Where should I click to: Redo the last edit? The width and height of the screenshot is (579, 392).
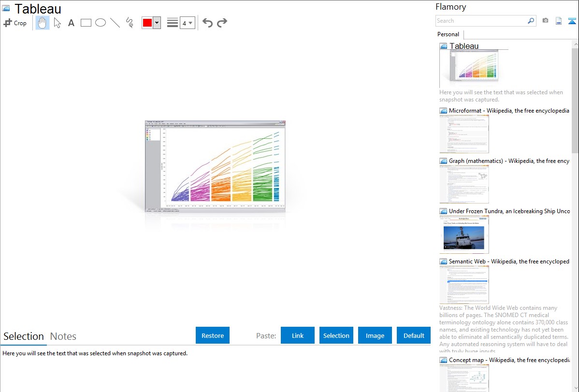tap(222, 23)
